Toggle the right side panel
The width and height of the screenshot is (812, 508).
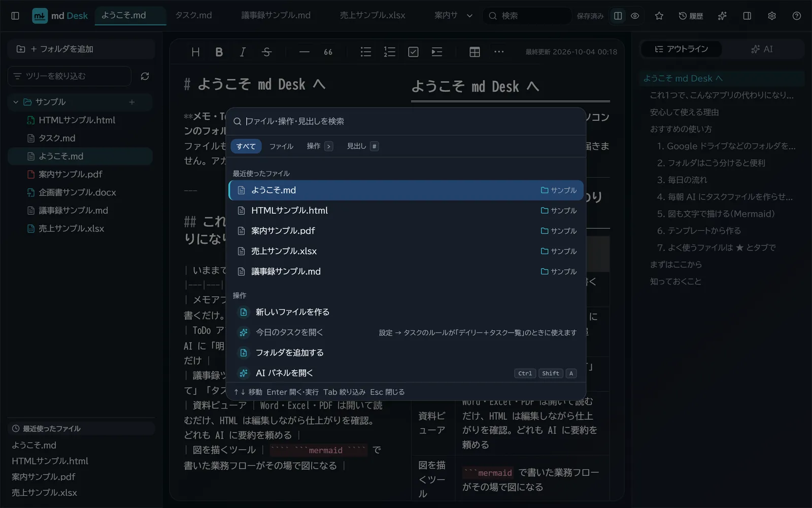tap(747, 16)
